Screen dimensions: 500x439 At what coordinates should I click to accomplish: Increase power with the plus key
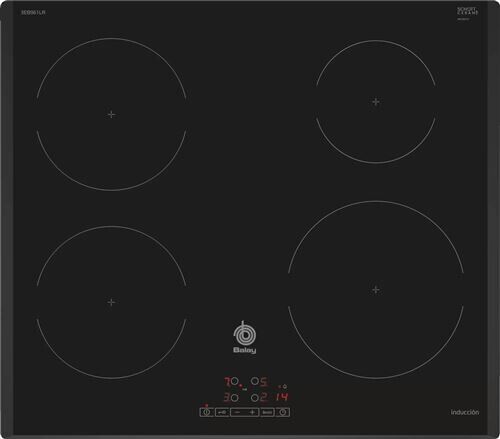(x=252, y=412)
